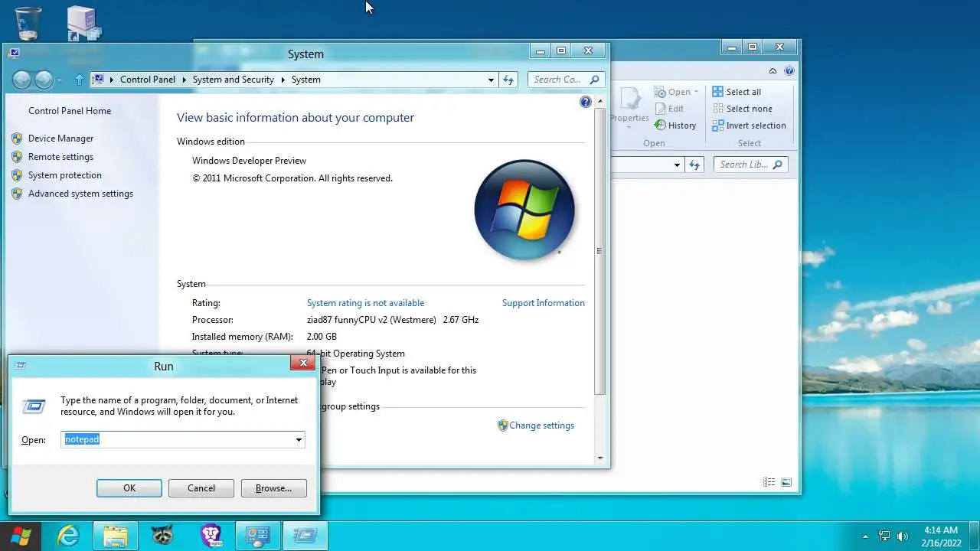
Task: Close the Run dialog
Action: click(303, 363)
